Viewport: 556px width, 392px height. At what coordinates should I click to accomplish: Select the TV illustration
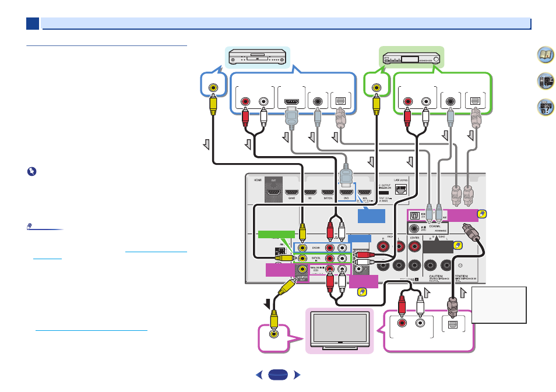pyautogui.click(x=339, y=330)
